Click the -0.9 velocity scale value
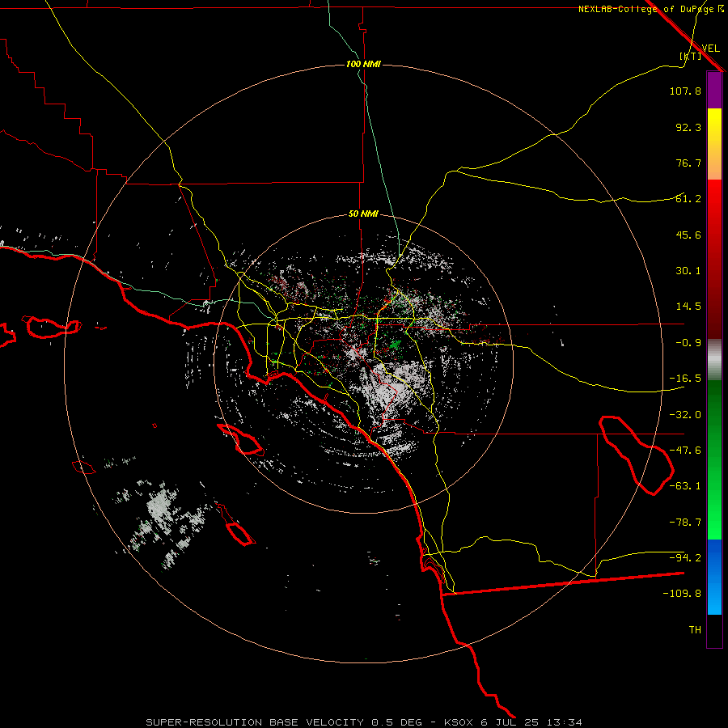Screen dimensions: 728x728 pos(688,343)
